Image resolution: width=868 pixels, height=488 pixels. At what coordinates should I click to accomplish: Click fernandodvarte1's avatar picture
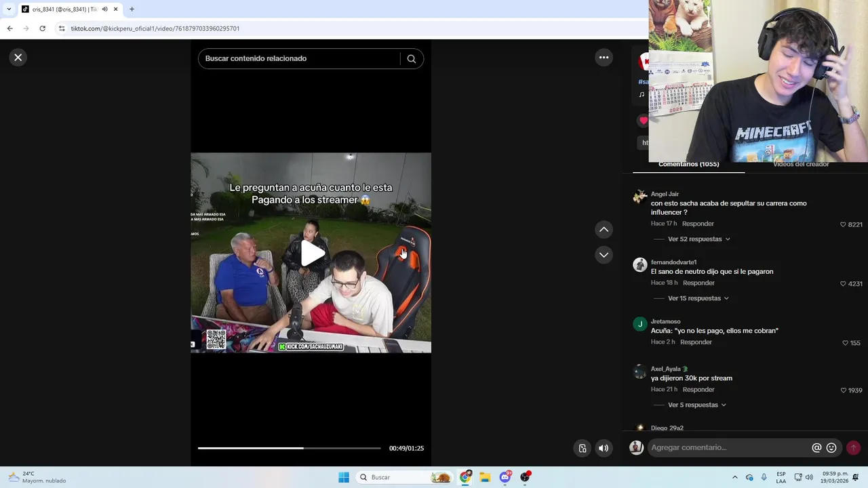pyautogui.click(x=639, y=265)
